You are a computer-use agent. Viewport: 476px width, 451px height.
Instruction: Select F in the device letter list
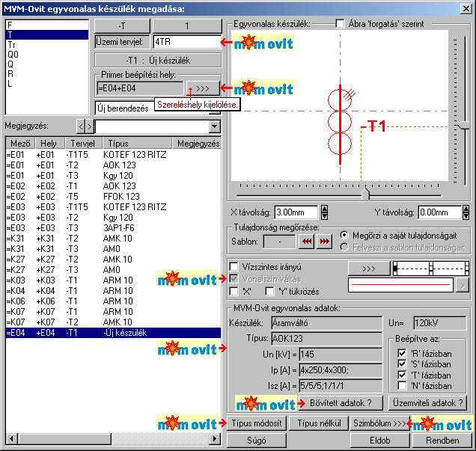(x=47, y=25)
